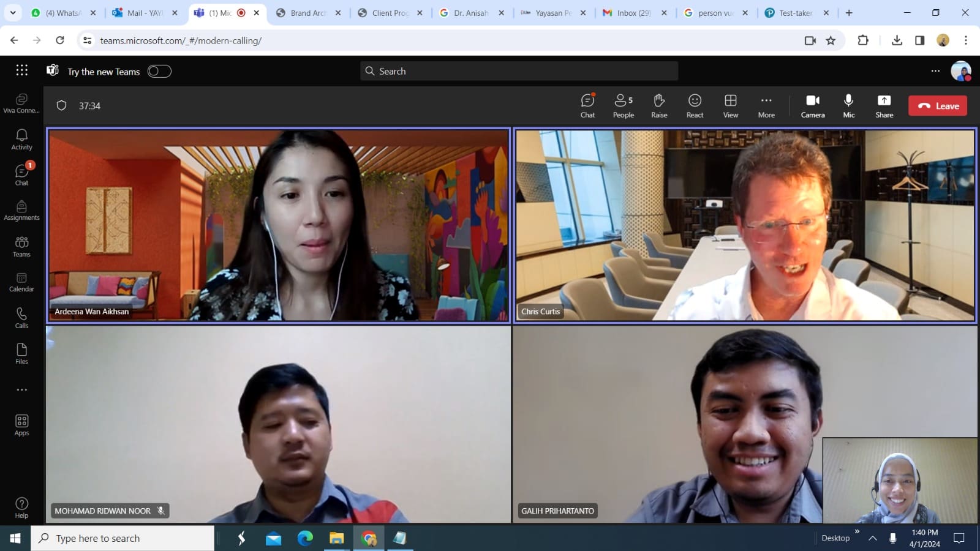980x551 pixels.
Task: Click the Teams Search box
Action: 519,71
